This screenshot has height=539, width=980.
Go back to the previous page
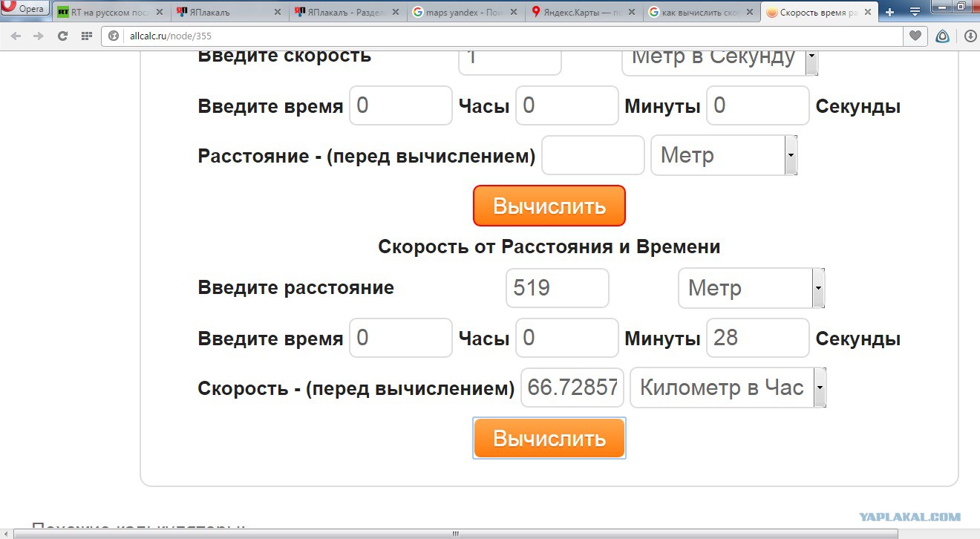click(x=16, y=36)
